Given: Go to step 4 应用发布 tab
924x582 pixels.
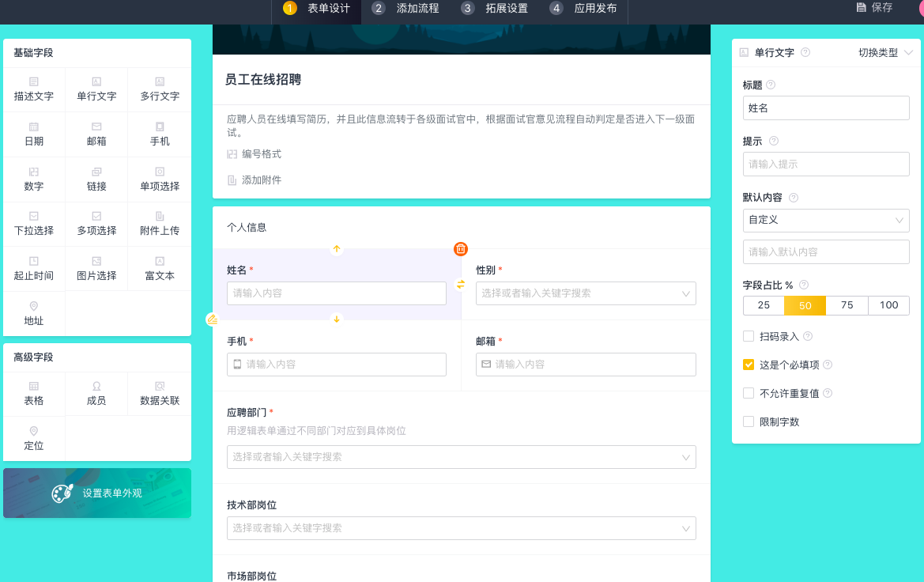Looking at the screenshot, I should click(x=583, y=8).
